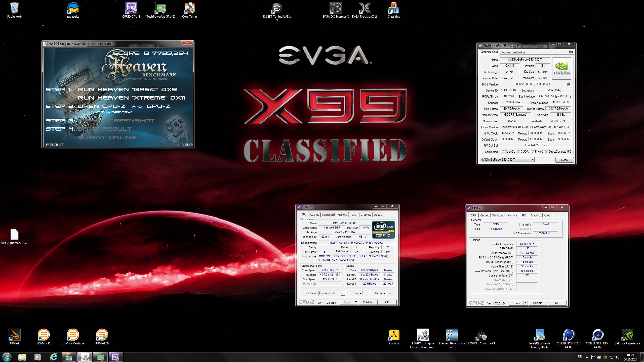Toggle the OpenCL checkbox in GPU-Z
Image resolution: width=644 pixels, height=362 pixels.
pos(503,152)
